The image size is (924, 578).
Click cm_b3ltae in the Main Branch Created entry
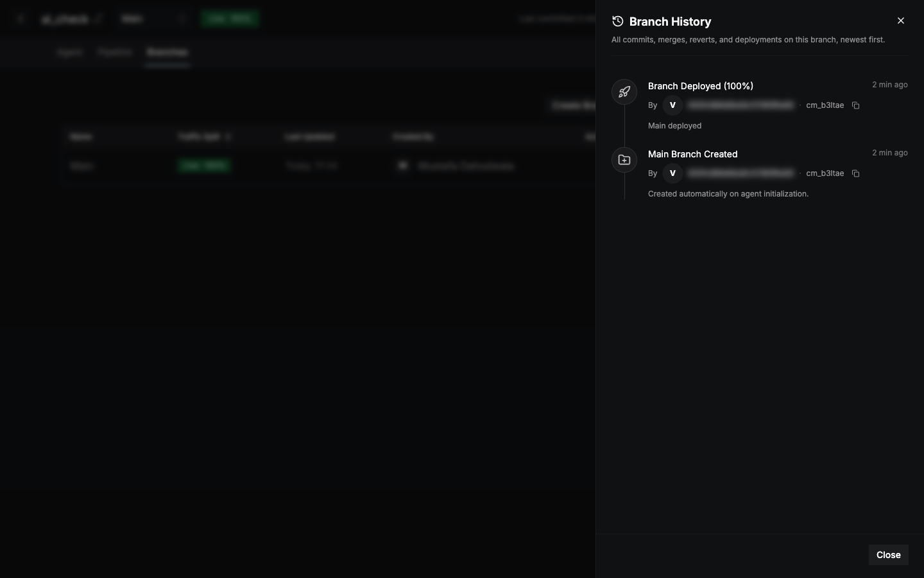(x=825, y=173)
